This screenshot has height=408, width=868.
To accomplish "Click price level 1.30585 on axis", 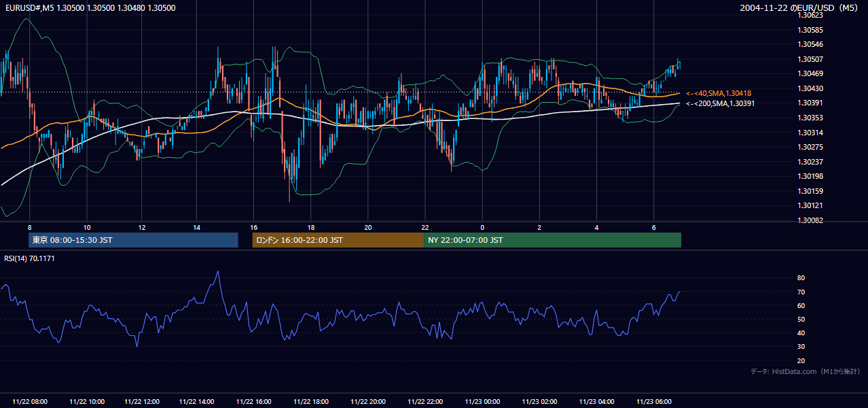I will (810, 30).
